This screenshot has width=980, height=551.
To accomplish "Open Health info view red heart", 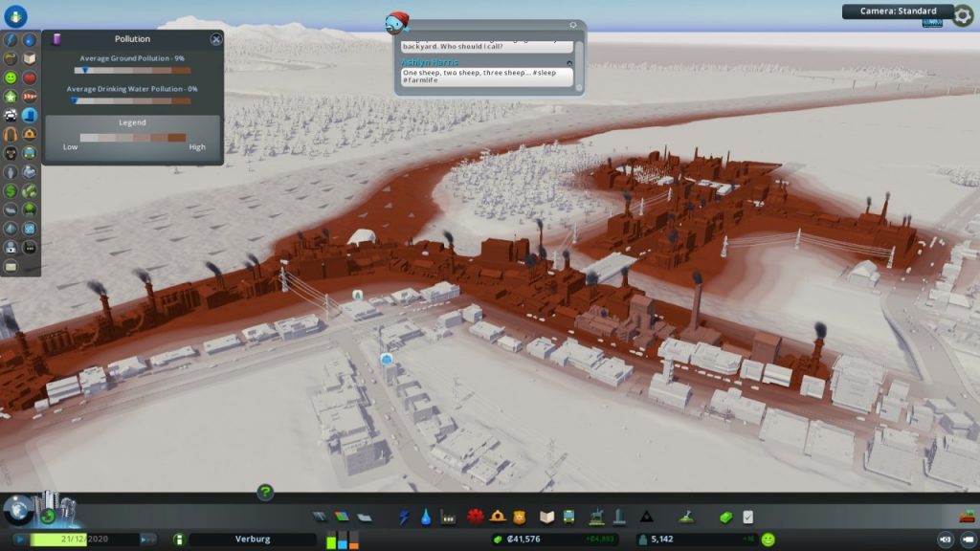I will pos(30,77).
